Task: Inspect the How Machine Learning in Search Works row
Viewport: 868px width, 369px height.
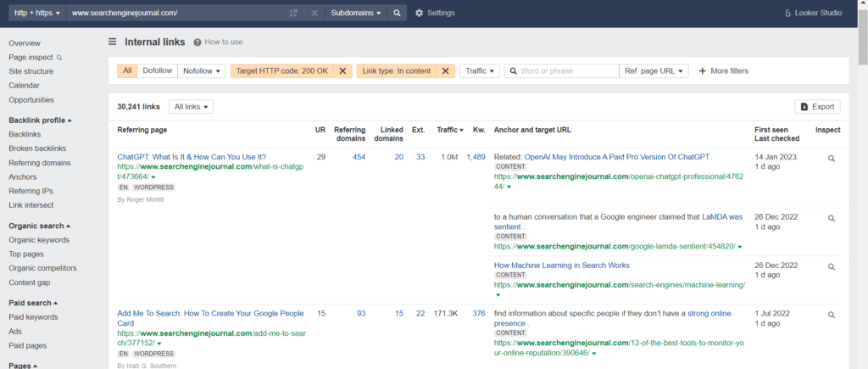Action: 831,266
